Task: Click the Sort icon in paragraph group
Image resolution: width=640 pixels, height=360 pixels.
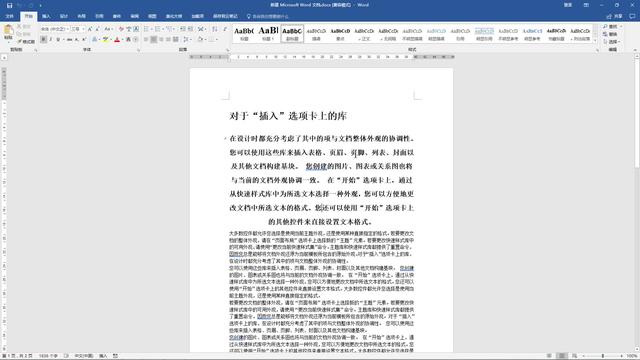Action: [214, 29]
